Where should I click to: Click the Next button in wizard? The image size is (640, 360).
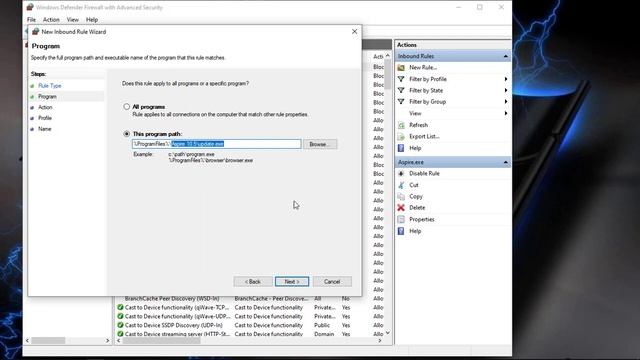292,282
